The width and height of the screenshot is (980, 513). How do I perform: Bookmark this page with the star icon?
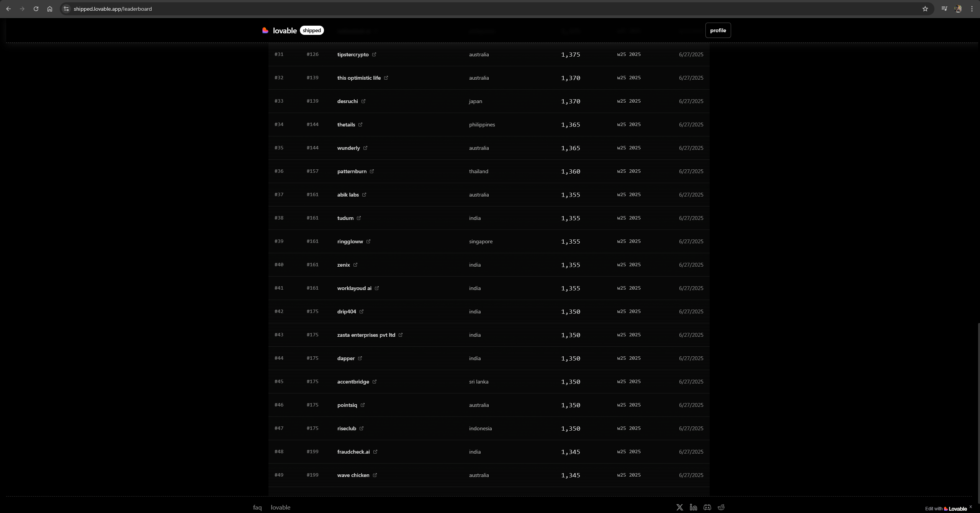pos(925,9)
